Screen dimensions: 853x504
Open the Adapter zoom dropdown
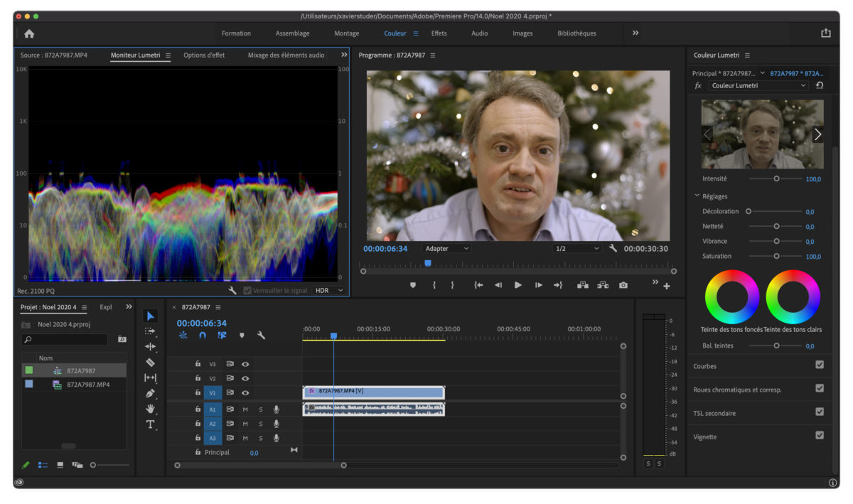pyautogui.click(x=446, y=248)
